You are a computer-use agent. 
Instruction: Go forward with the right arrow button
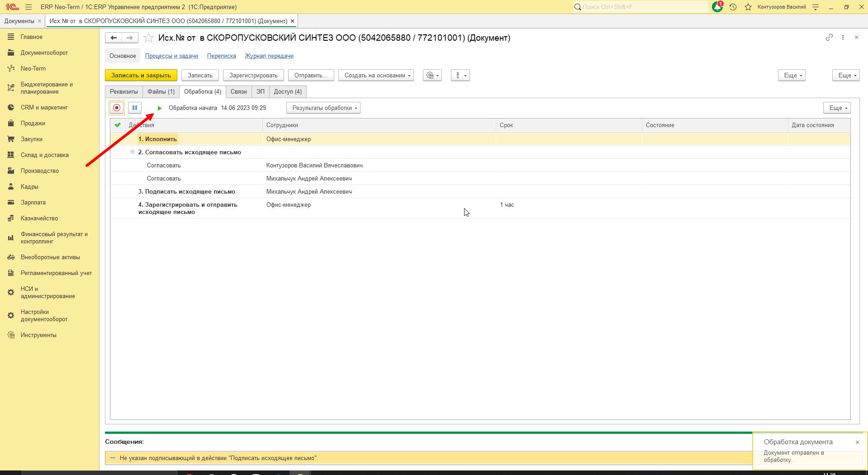[x=130, y=38]
